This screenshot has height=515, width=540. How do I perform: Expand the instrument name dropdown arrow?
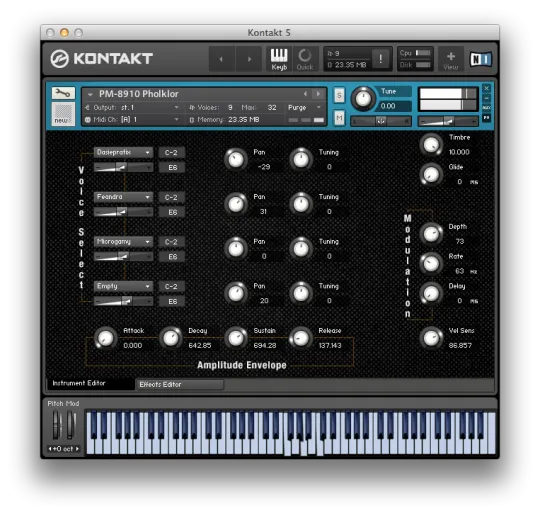coord(90,94)
